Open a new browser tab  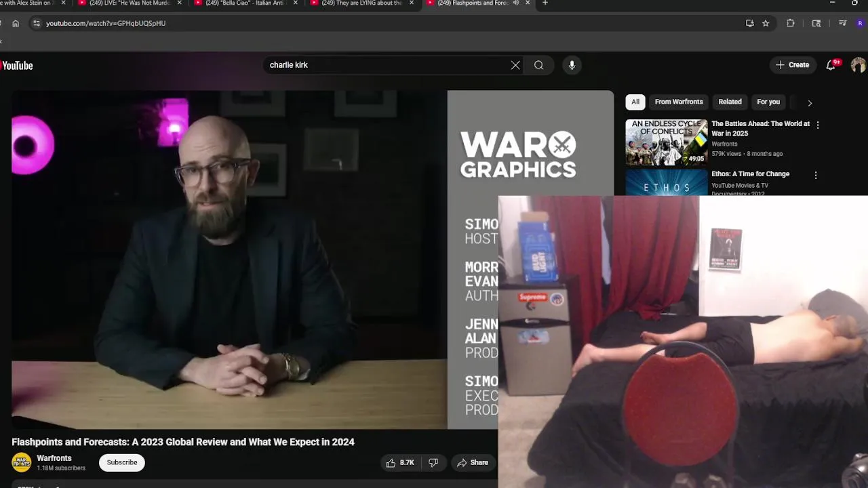pos(545,3)
